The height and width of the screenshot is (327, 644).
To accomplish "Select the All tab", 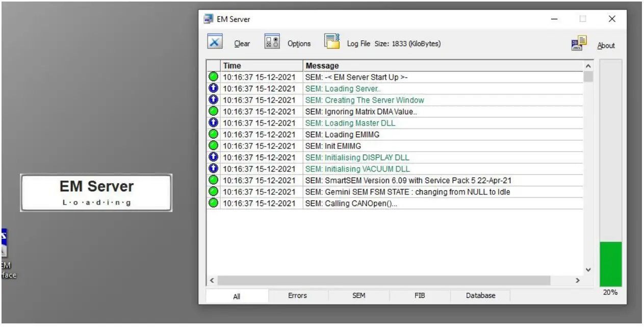I will coord(237,296).
